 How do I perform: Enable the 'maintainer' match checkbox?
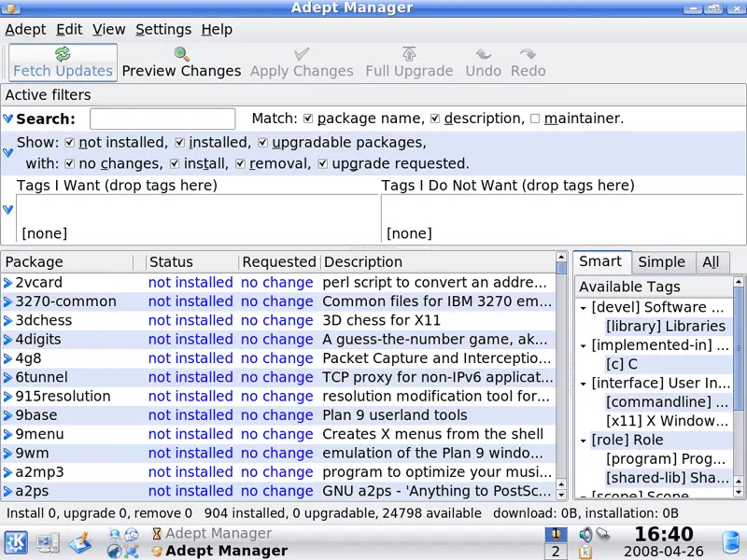(535, 119)
